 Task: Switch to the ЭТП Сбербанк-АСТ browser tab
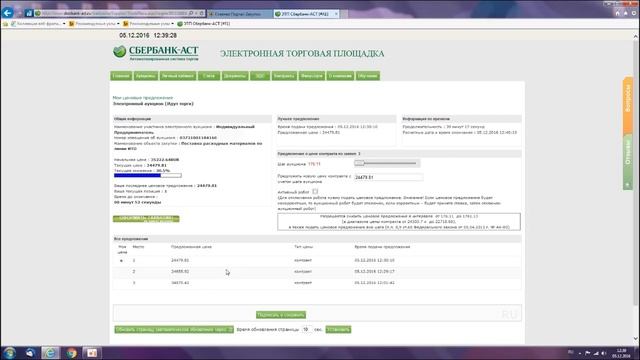point(307,14)
